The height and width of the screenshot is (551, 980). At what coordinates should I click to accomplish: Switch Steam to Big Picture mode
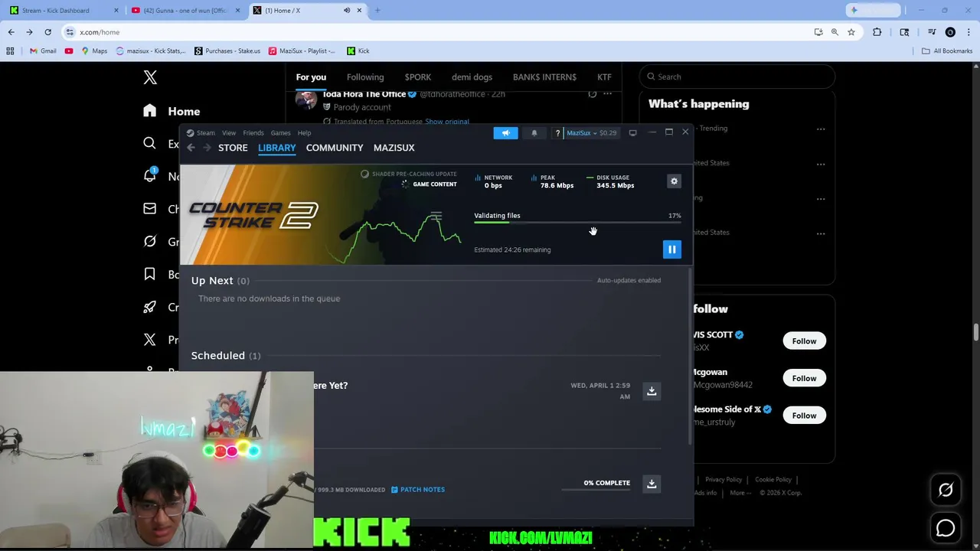coord(632,133)
